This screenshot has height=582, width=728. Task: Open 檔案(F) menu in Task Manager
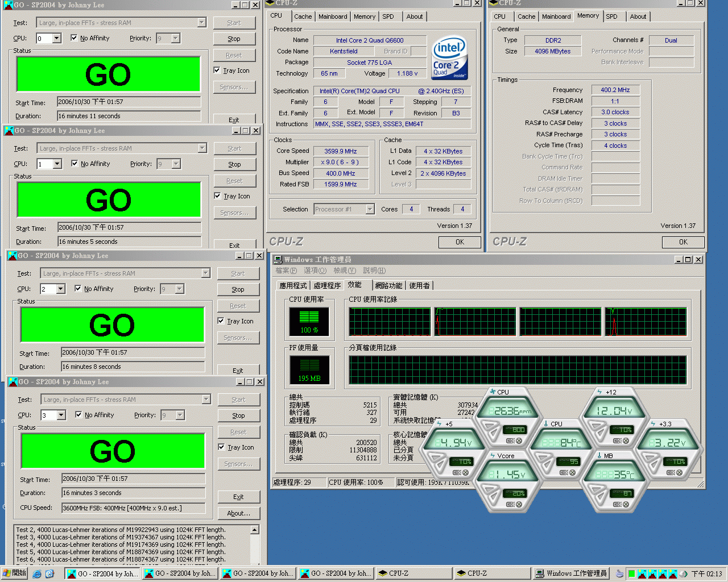click(x=286, y=271)
